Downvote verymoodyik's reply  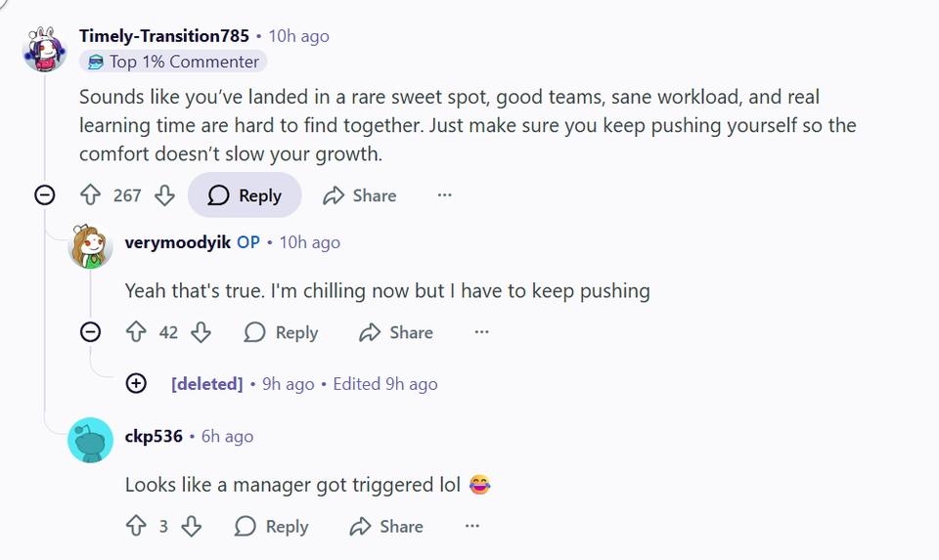coord(201,332)
